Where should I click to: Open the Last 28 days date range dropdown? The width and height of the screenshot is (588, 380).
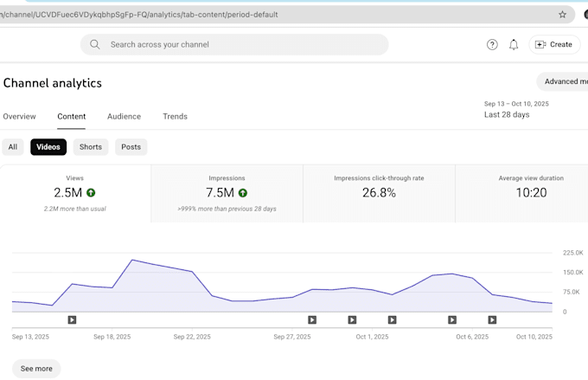coord(516,109)
